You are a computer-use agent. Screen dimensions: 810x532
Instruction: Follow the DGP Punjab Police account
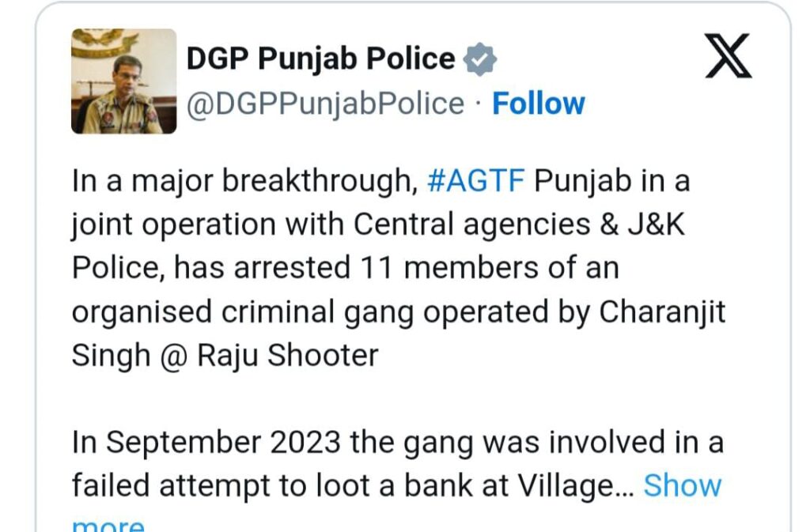[x=538, y=104]
